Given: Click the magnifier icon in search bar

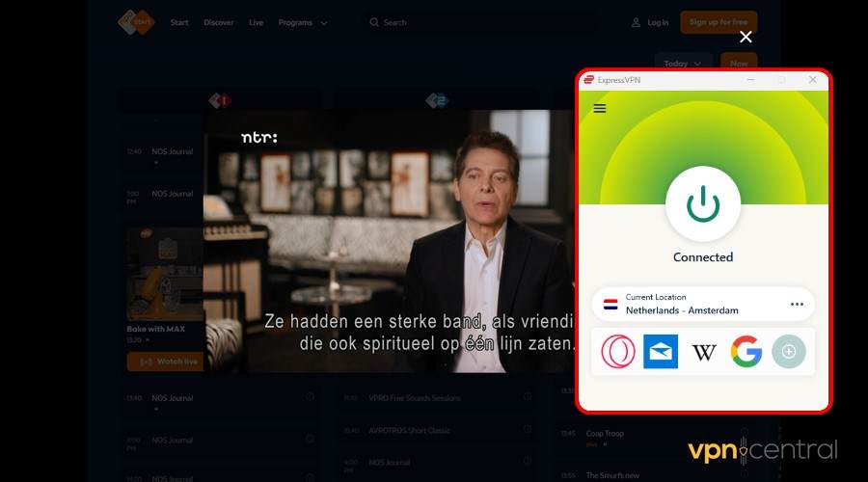Looking at the screenshot, I should (x=374, y=22).
